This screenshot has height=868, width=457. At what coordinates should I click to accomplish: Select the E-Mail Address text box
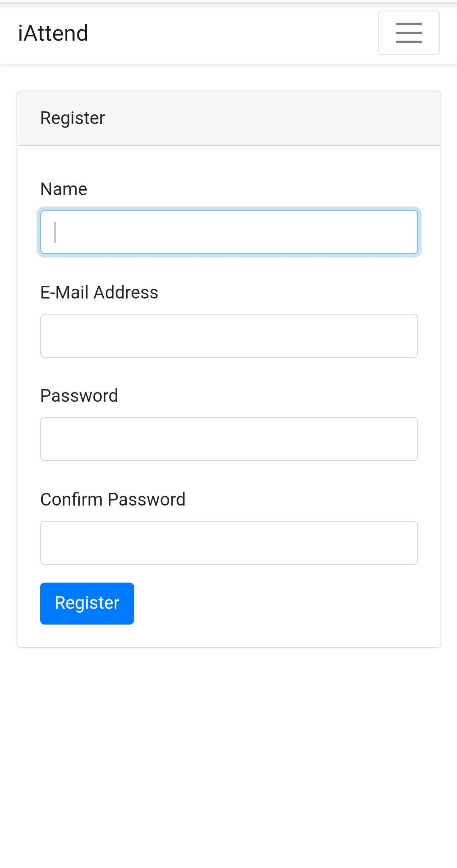pos(229,336)
